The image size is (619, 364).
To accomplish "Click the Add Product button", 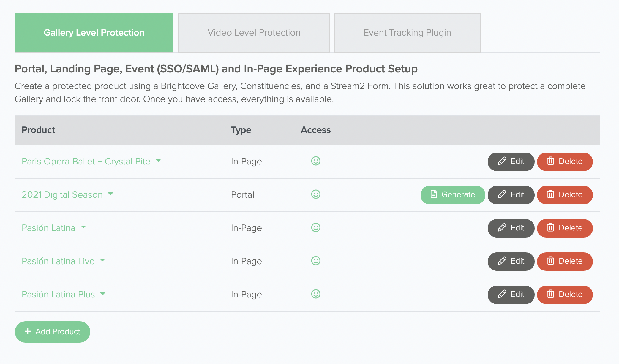I will click(52, 332).
